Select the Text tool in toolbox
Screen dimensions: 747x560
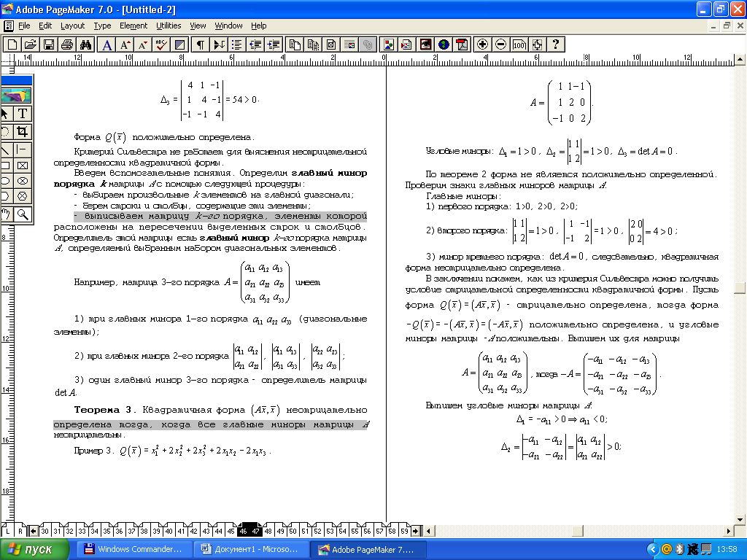[22, 114]
